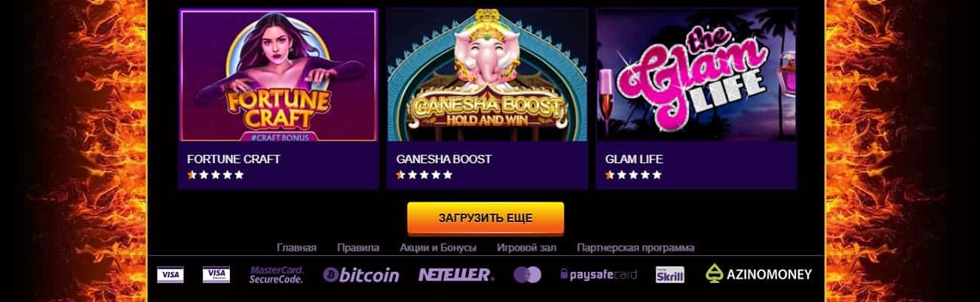Image resolution: width=980 pixels, height=302 pixels.
Task: Open the Fortune Craft game thumbnail
Action: [x=278, y=75]
